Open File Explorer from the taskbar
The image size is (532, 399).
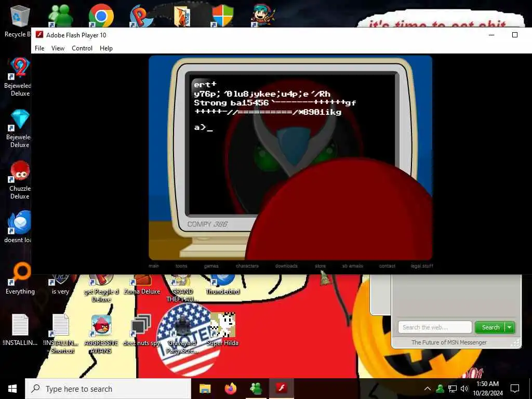(205, 389)
